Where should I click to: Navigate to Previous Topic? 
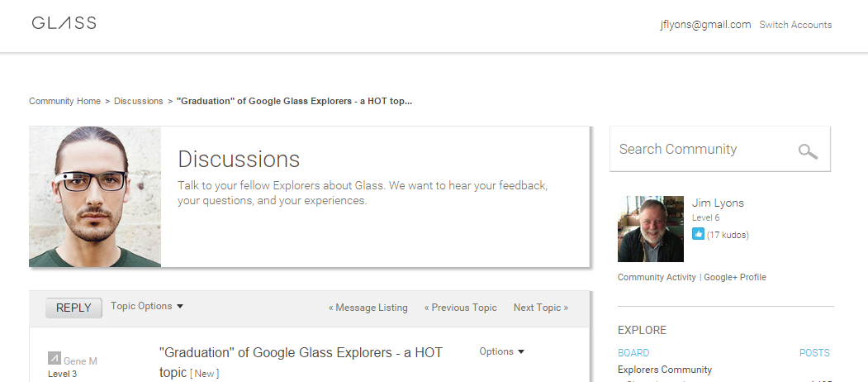[461, 308]
